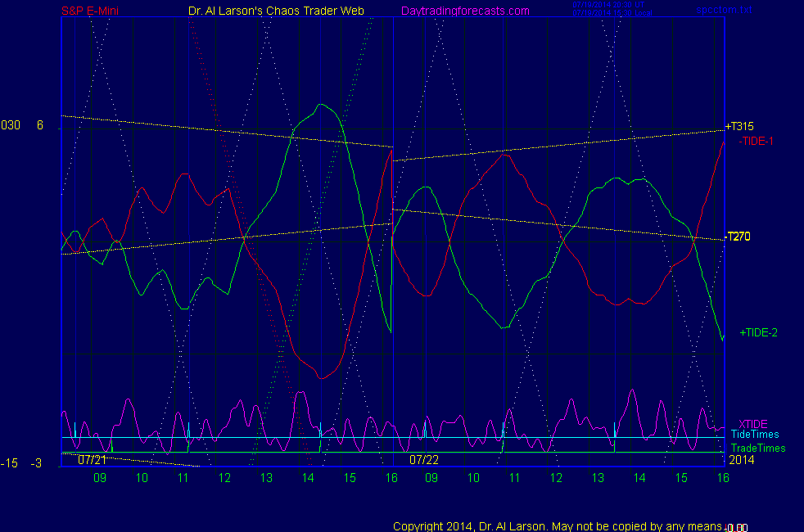
Task: Select the 2014 year label
Action: [742, 460]
